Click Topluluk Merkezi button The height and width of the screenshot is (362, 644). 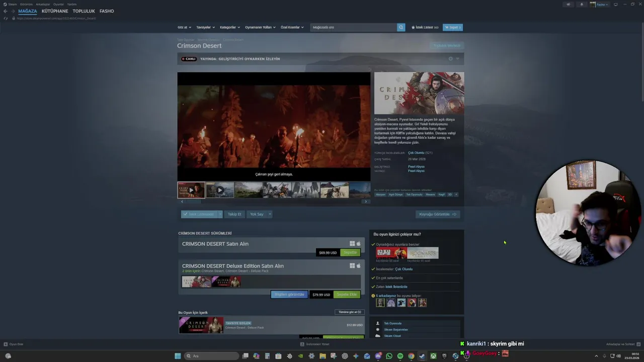447,46
